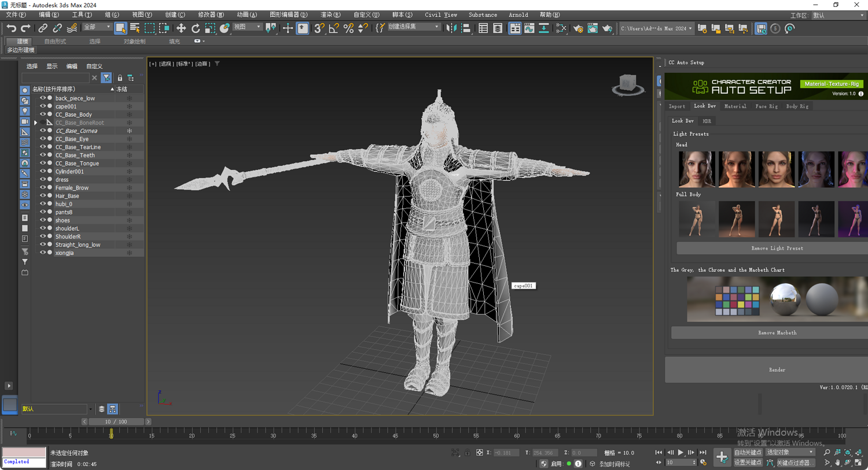Open the project path dropdown
868x470 pixels.
pos(656,28)
